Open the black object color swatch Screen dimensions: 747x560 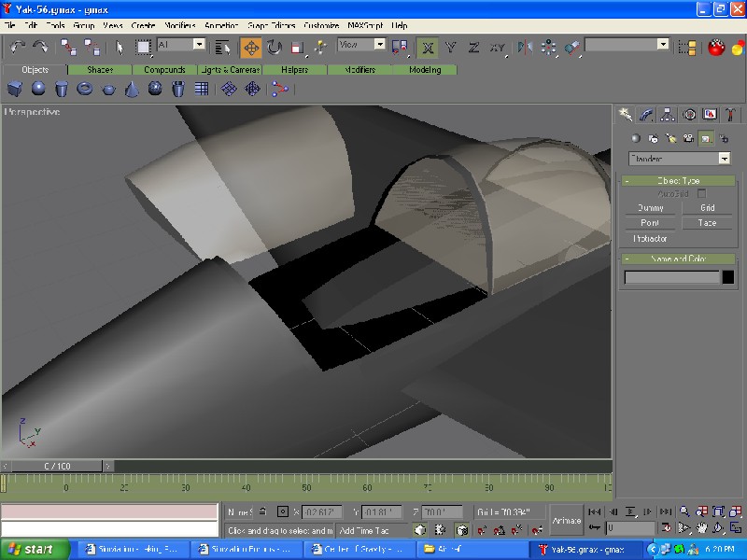(728, 277)
